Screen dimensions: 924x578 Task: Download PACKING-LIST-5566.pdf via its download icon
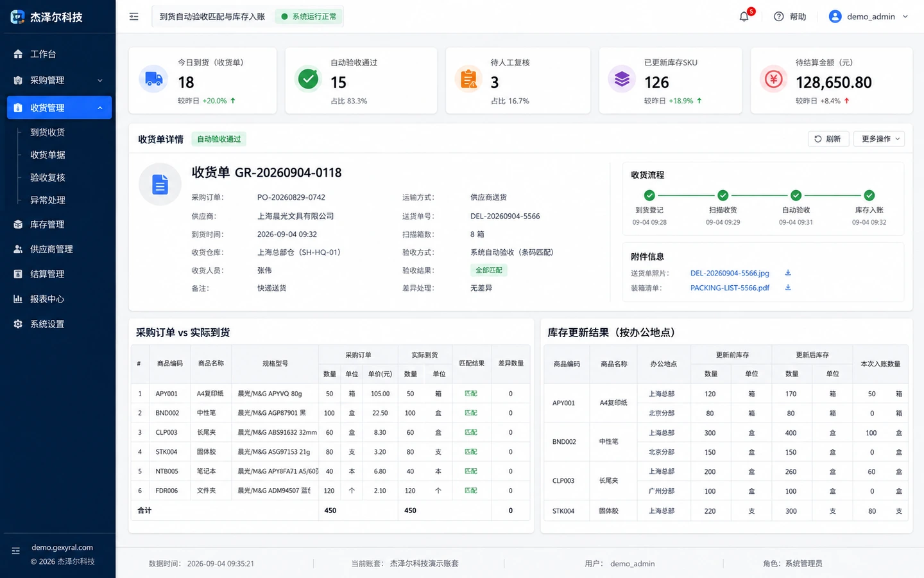788,288
